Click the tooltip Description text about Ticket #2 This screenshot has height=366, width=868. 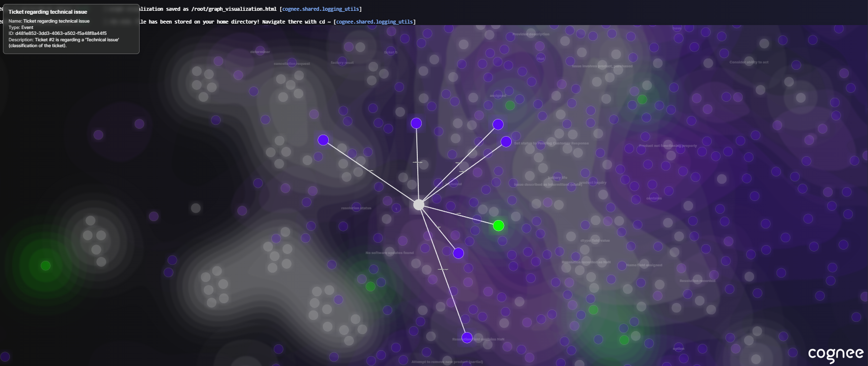[x=64, y=43]
